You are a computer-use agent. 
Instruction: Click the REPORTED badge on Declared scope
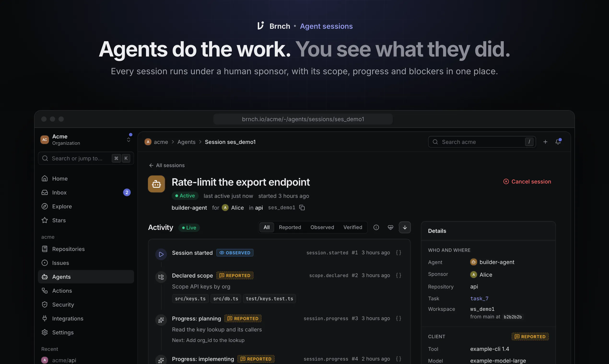(x=235, y=275)
